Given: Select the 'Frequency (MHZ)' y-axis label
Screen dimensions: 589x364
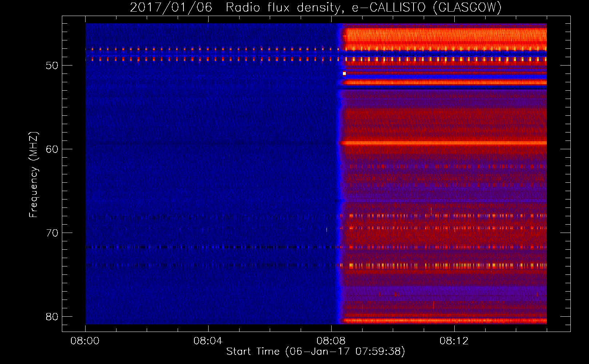Looking at the screenshot, I should tap(33, 174).
